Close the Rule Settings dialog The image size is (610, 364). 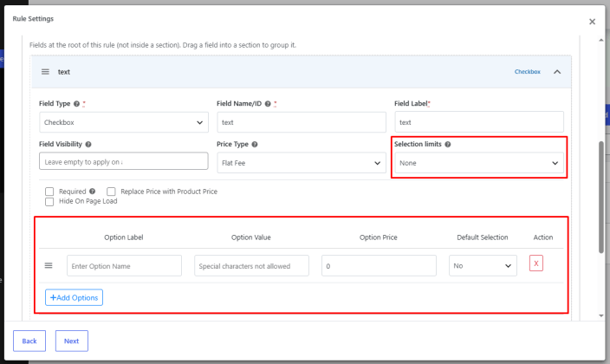click(x=592, y=22)
